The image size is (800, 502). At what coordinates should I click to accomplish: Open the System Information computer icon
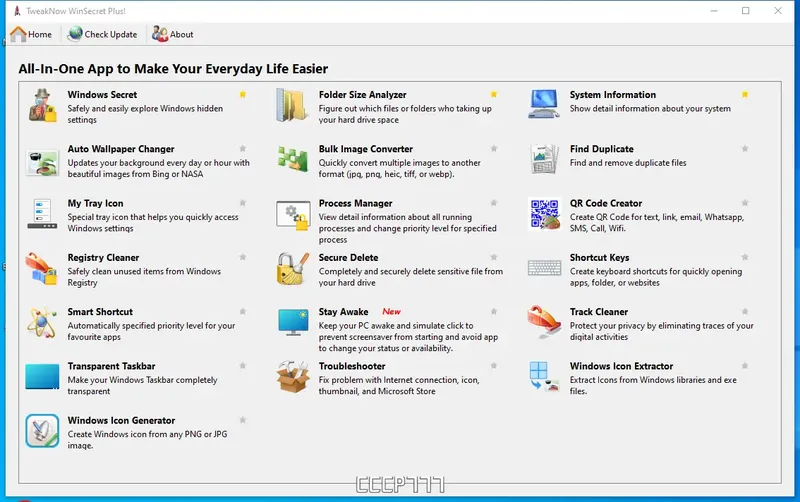click(x=544, y=104)
